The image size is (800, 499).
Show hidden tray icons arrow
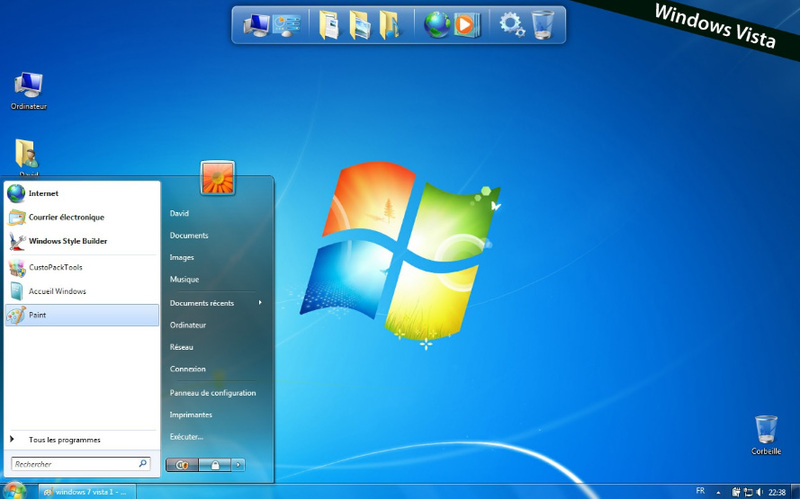[718, 492]
